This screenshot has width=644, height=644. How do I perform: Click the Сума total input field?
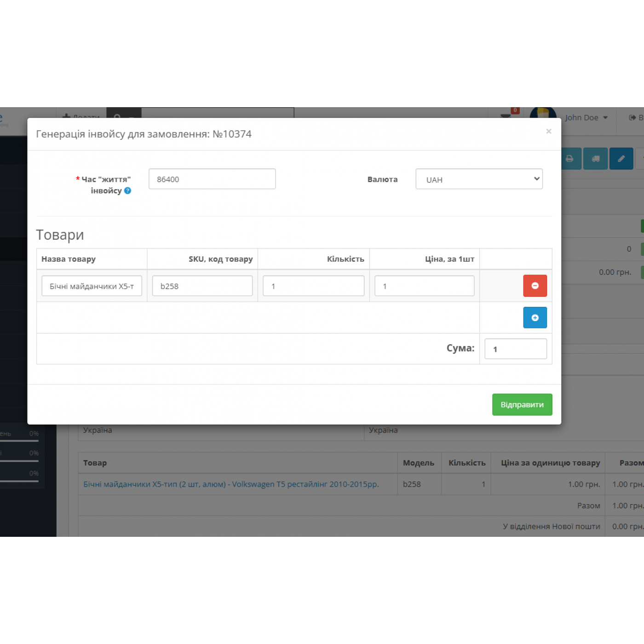(x=515, y=349)
